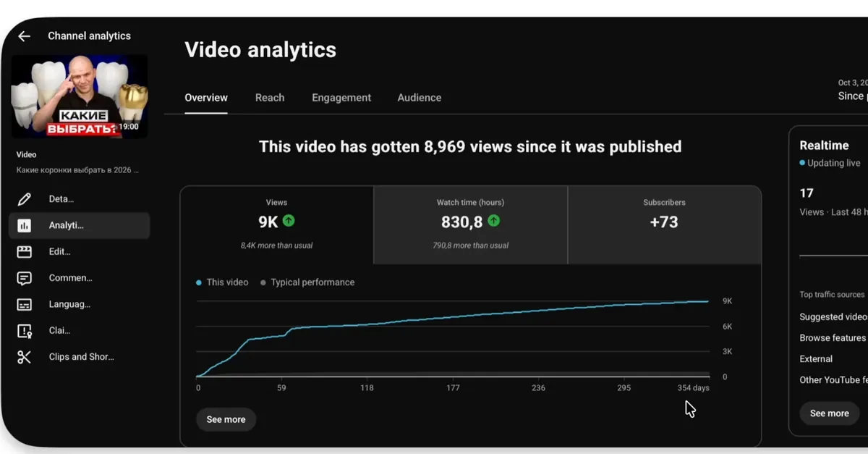Click the green up arrow beside watch time 830,8
Viewport: 868px width, 454px height.
point(494,221)
